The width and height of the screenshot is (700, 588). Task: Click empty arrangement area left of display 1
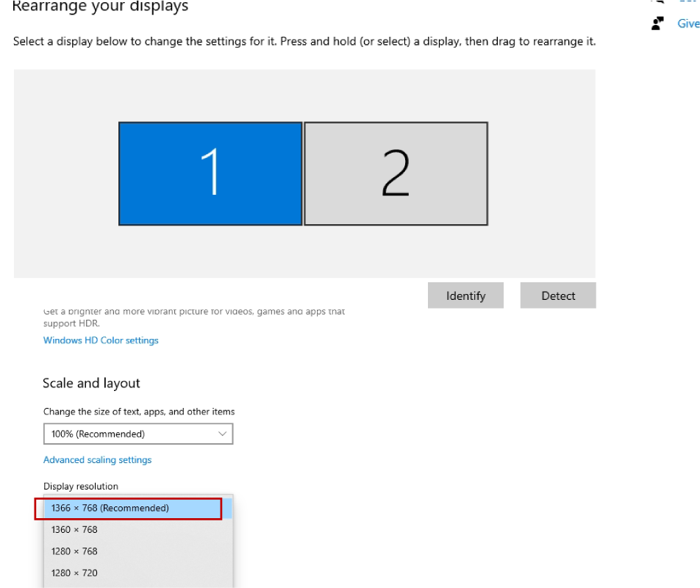click(66, 173)
